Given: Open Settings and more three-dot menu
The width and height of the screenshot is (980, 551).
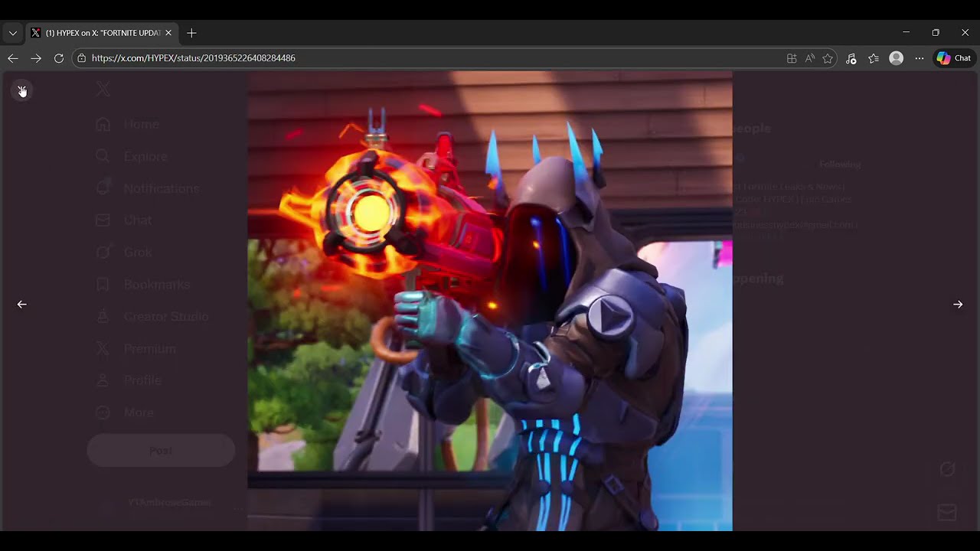Looking at the screenshot, I should (920, 58).
